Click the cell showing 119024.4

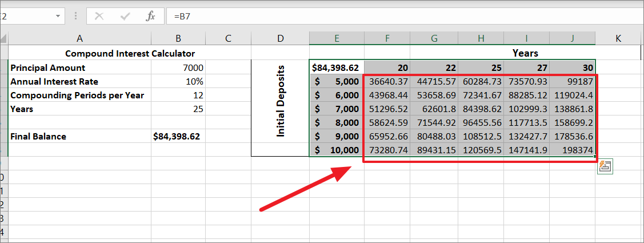tap(573, 95)
